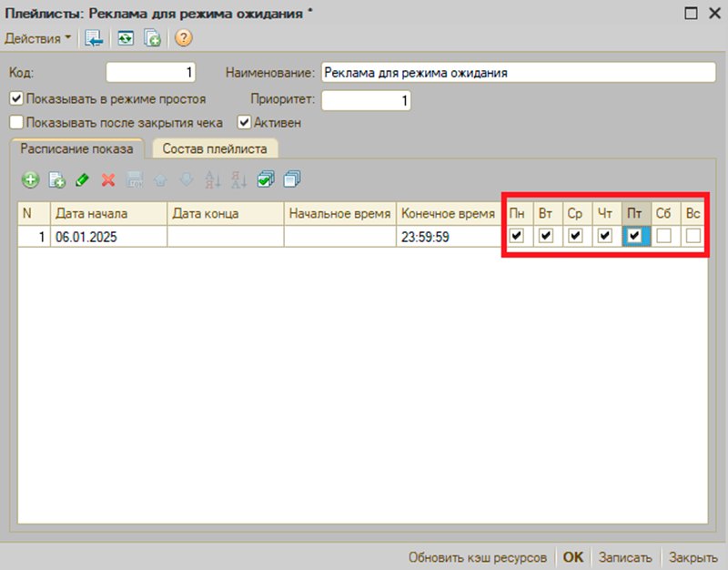This screenshot has height=570, width=728.
Task: Edit the current row with the green pencil icon
Action: point(82,179)
